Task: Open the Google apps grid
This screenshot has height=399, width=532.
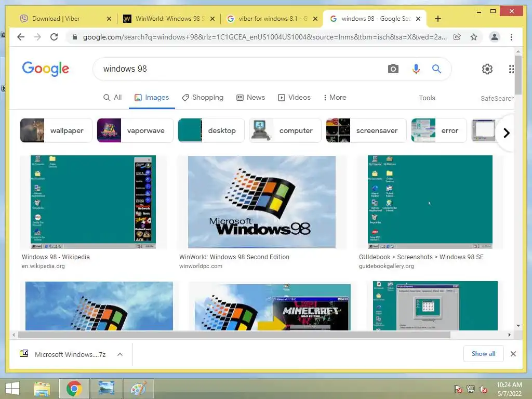Action: (x=511, y=69)
